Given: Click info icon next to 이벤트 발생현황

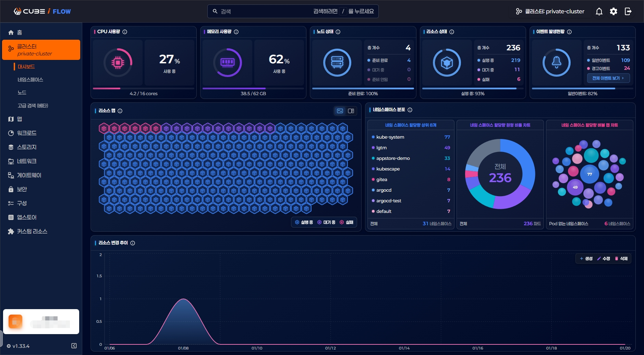Looking at the screenshot, I should pos(569,32).
